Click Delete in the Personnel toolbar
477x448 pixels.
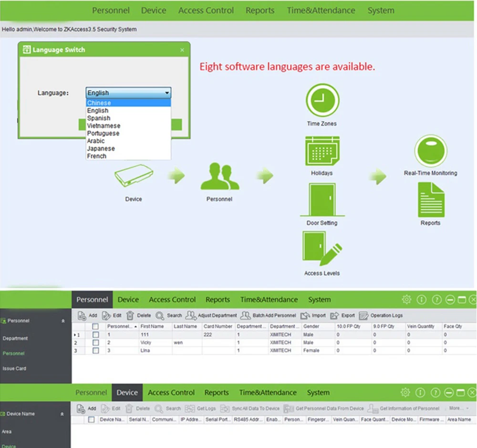pyautogui.click(x=138, y=316)
